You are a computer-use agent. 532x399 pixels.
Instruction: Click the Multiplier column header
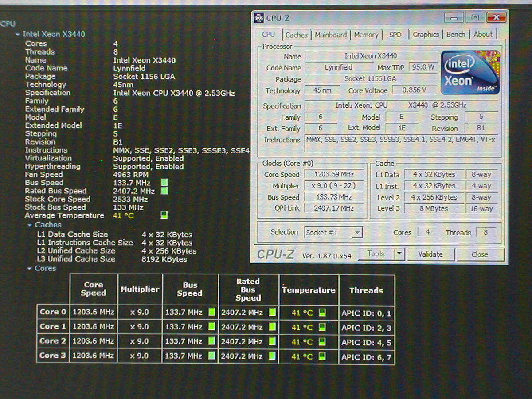pyautogui.click(x=140, y=289)
